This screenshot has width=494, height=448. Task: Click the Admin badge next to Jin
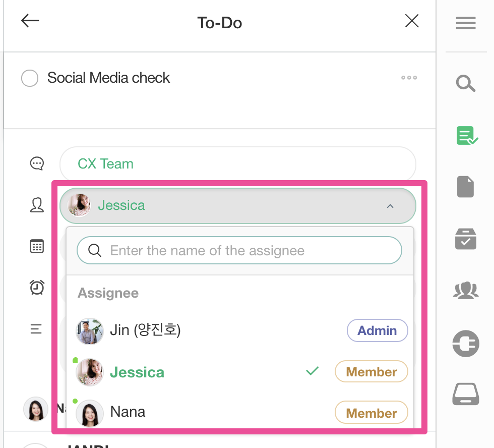tap(377, 330)
